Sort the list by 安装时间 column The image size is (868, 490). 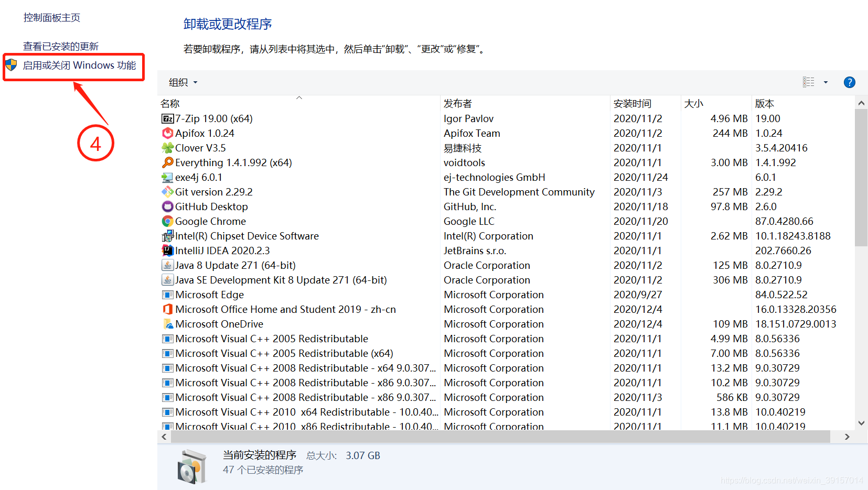[x=632, y=104]
